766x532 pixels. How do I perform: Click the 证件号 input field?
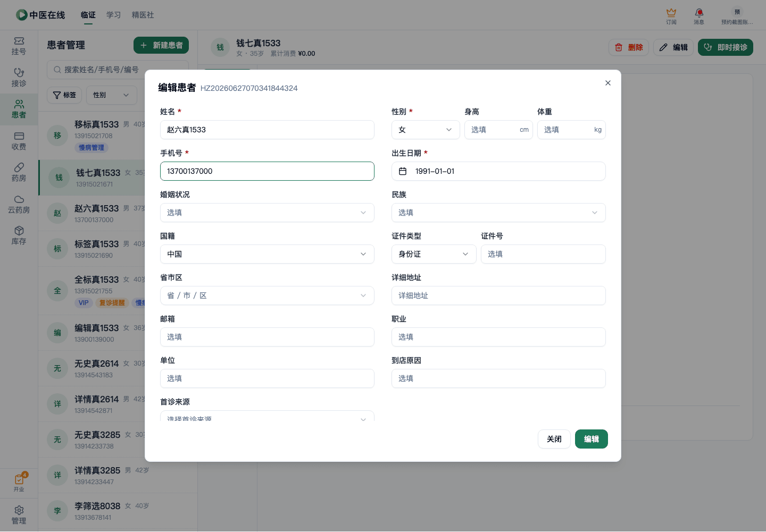point(543,254)
